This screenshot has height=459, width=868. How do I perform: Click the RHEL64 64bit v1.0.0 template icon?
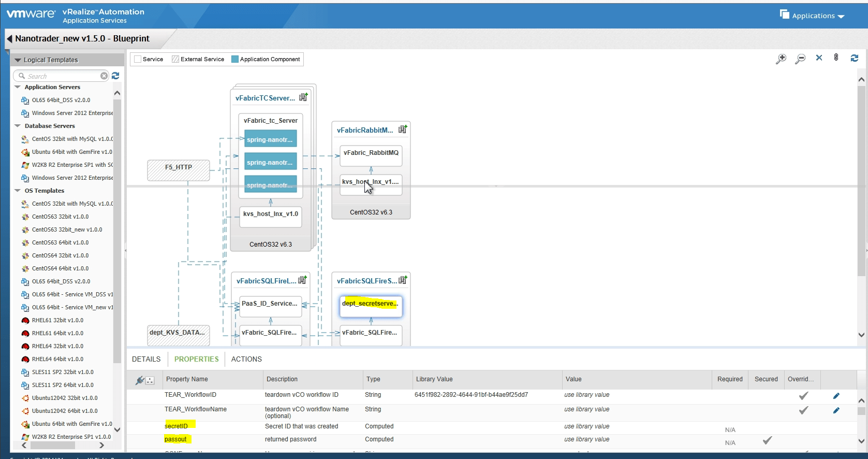(25, 360)
